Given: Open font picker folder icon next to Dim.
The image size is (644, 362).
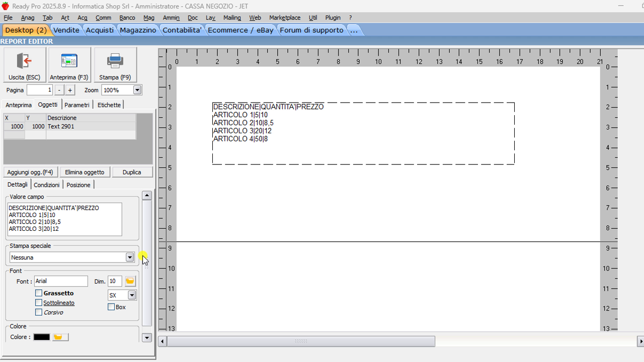Looking at the screenshot, I should point(130,281).
